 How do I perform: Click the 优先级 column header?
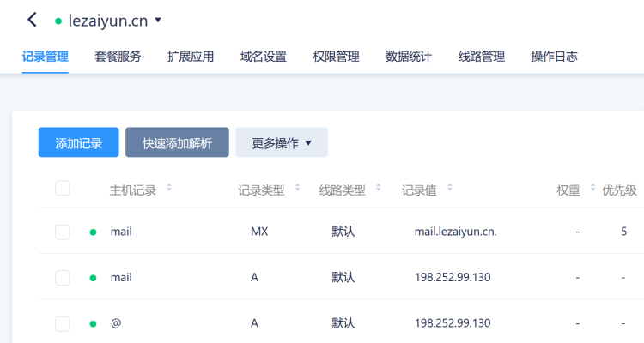coord(619,190)
